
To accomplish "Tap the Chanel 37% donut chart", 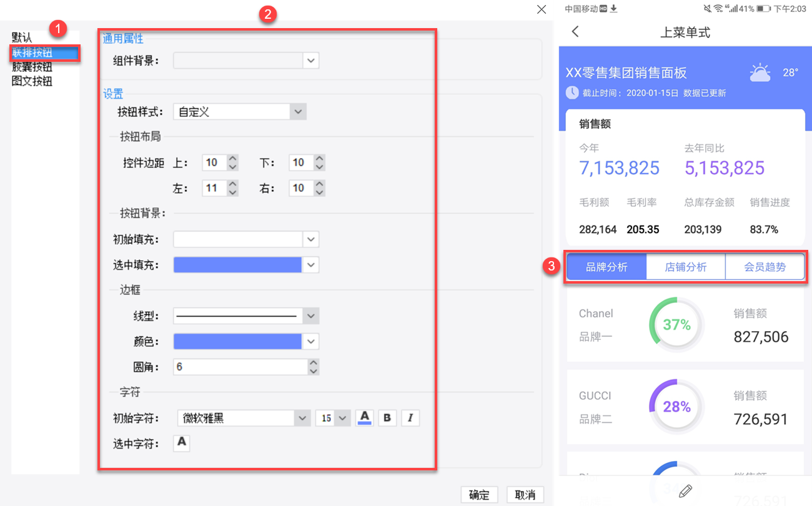I will pyautogui.click(x=677, y=324).
